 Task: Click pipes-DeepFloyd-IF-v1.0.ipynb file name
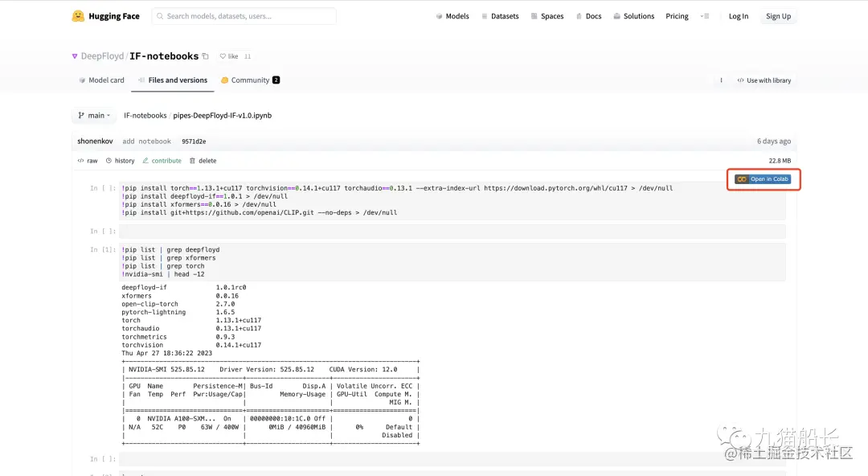pyautogui.click(x=222, y=115)
